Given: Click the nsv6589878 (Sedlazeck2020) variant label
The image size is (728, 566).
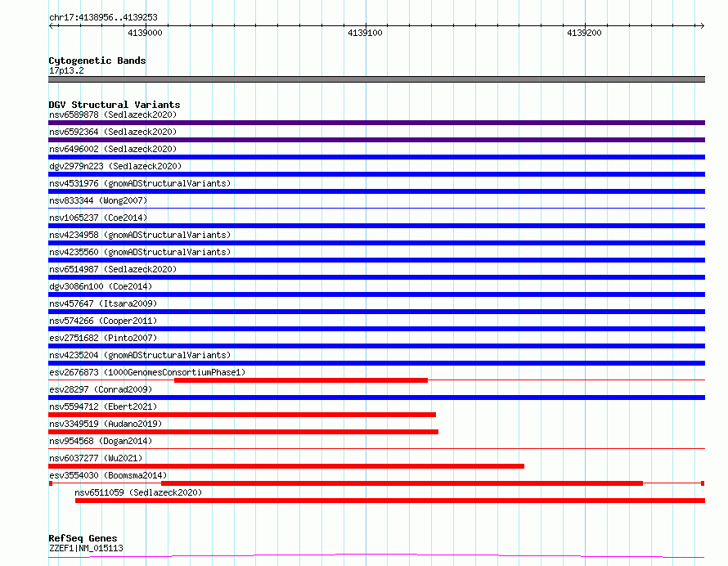Looking at the screenshot, I should point(113,115).
